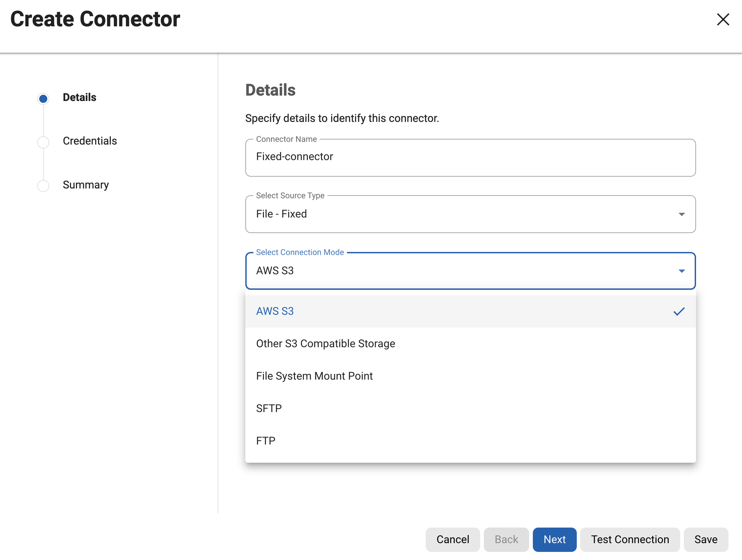Close the Create Connector dialog
The image size is (742, 560).
(x=723, y=20)
